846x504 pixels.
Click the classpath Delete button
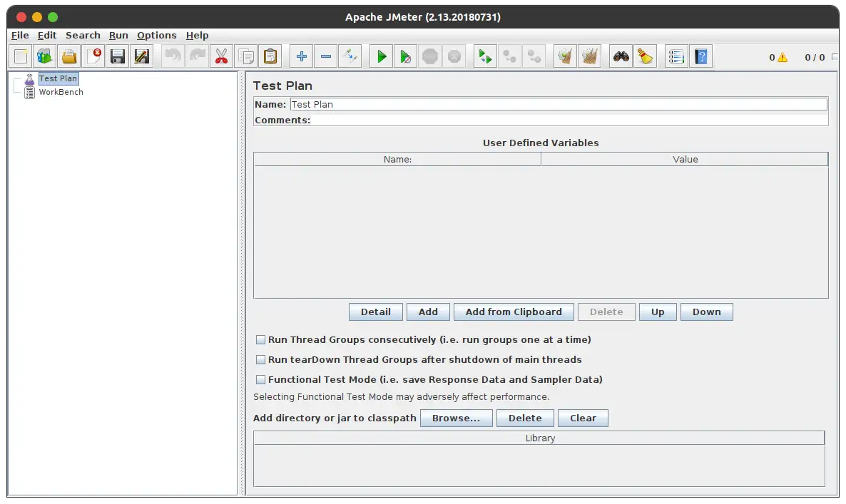(525, 418)
